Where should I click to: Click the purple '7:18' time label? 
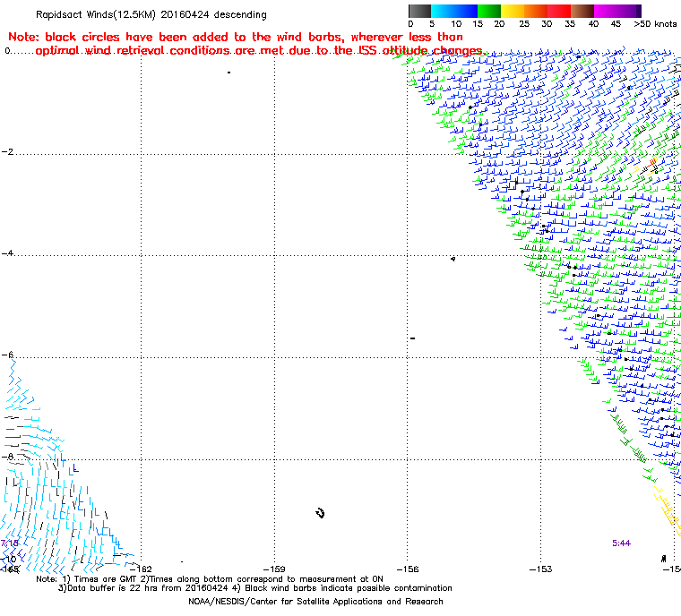coord(10,543)
